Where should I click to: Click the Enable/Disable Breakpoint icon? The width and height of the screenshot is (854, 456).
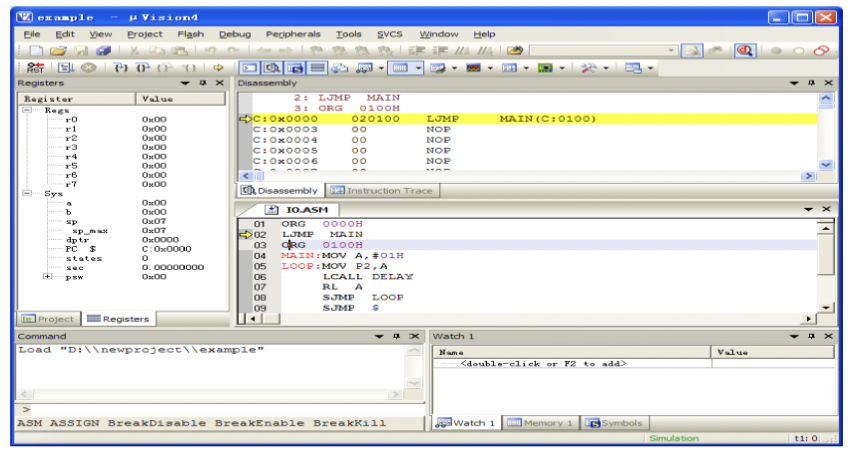tap(798, 51)
